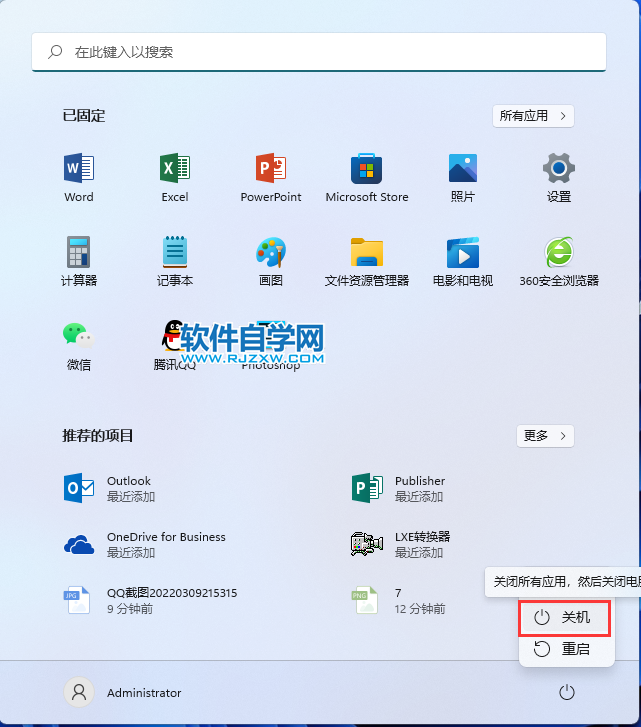Viewport: 641px width, 727px height.
Task: Click the 12 分钟前 timestamp
Action: (x=420, y=609)
